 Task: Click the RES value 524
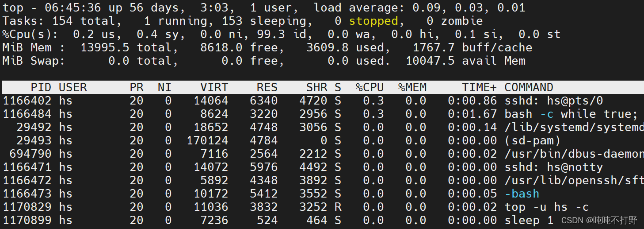click(267, 220)
